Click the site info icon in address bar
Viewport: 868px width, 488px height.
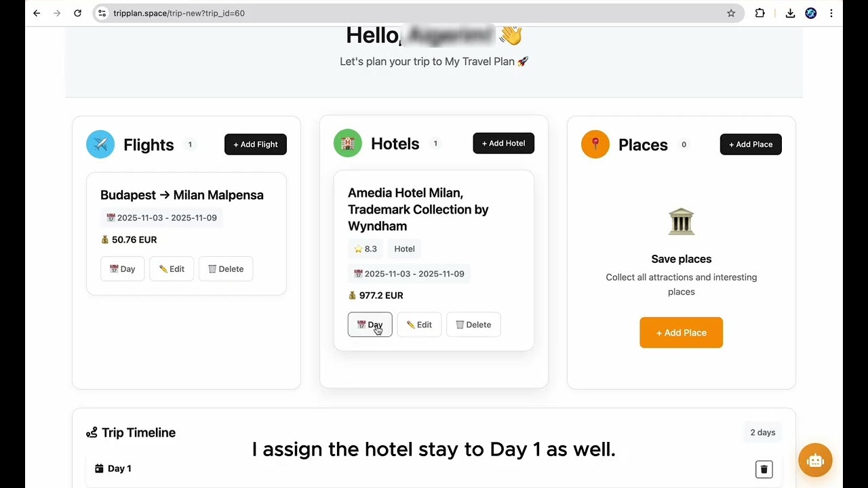coord(102,13)
